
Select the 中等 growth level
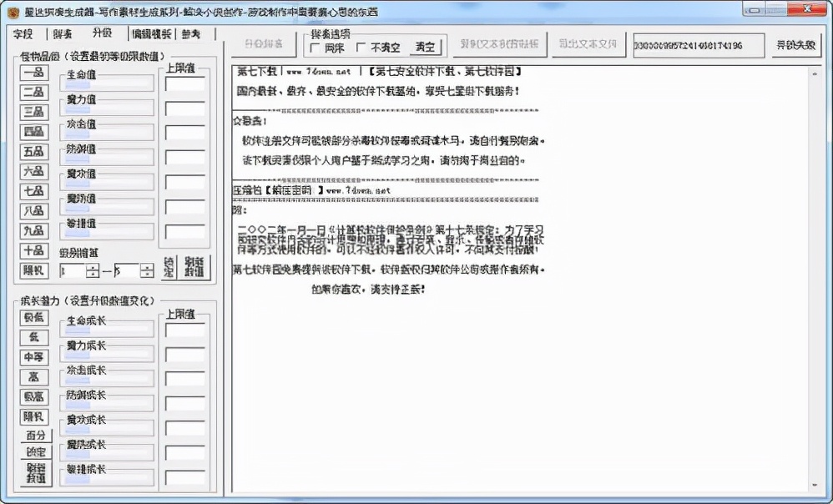pos(33,357)
